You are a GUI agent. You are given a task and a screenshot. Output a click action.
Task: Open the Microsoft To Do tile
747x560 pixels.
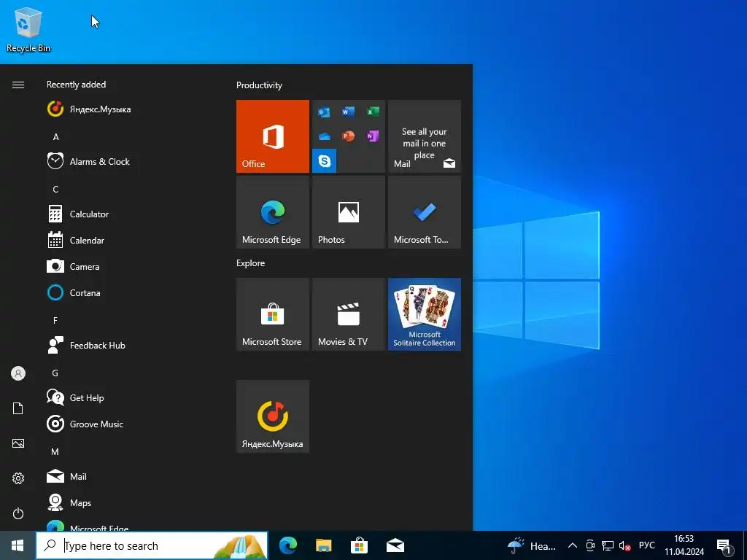425,212
